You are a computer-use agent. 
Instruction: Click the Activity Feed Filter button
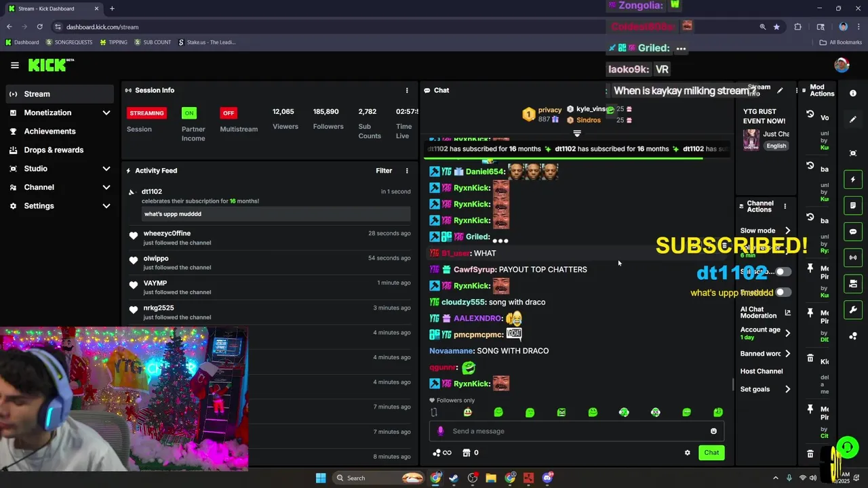pos(384,171)
